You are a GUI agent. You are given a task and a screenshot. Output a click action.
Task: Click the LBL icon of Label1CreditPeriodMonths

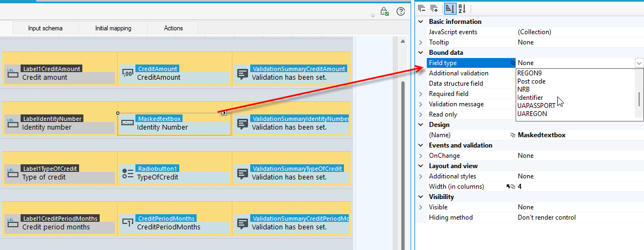click(13, 223)
